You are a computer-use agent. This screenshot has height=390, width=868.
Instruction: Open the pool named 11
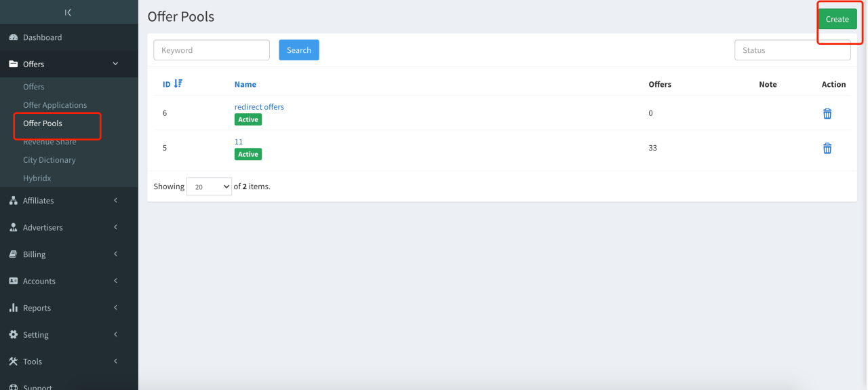tap(239, 142)
